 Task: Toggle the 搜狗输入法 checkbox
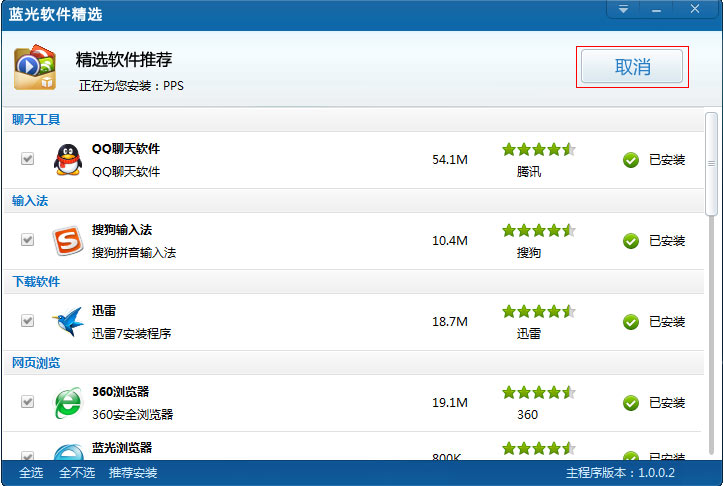(x=28, y=240)
